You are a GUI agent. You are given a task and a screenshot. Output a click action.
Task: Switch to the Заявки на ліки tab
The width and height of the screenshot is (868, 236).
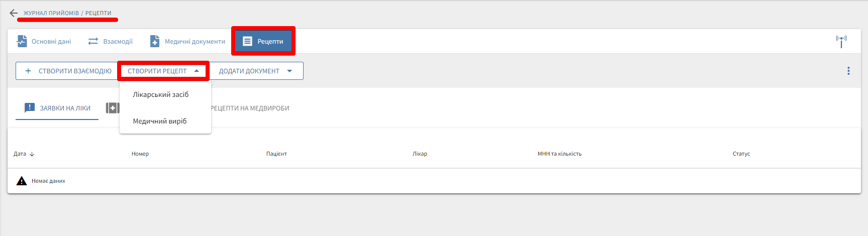click(x=57, y=108)
